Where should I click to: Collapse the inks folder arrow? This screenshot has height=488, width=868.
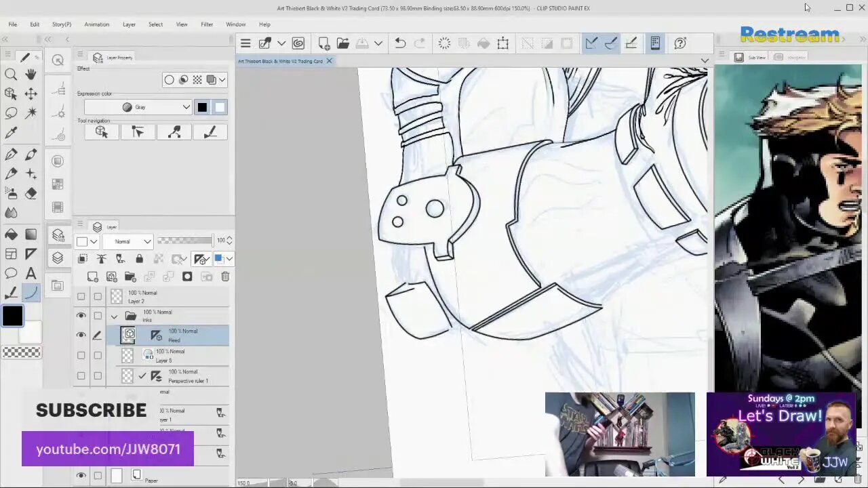point(114,316)
